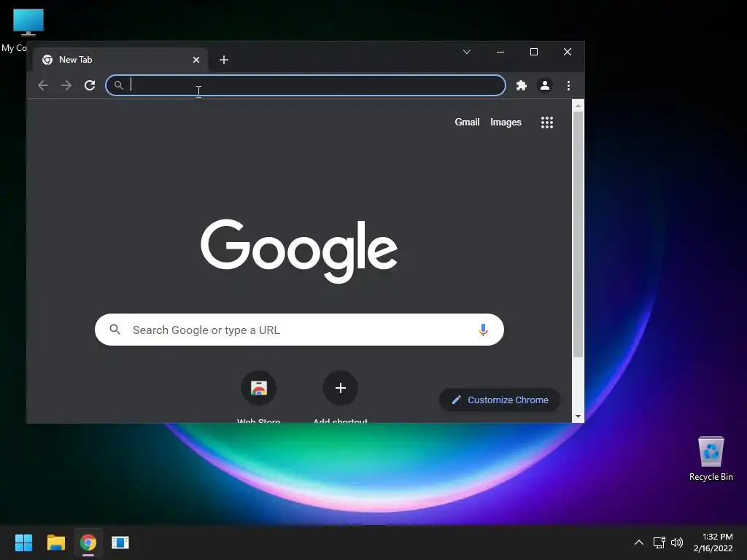Expand the tab search chevron
The width and height of the screenshot is (747, 560).
[467, 52]
